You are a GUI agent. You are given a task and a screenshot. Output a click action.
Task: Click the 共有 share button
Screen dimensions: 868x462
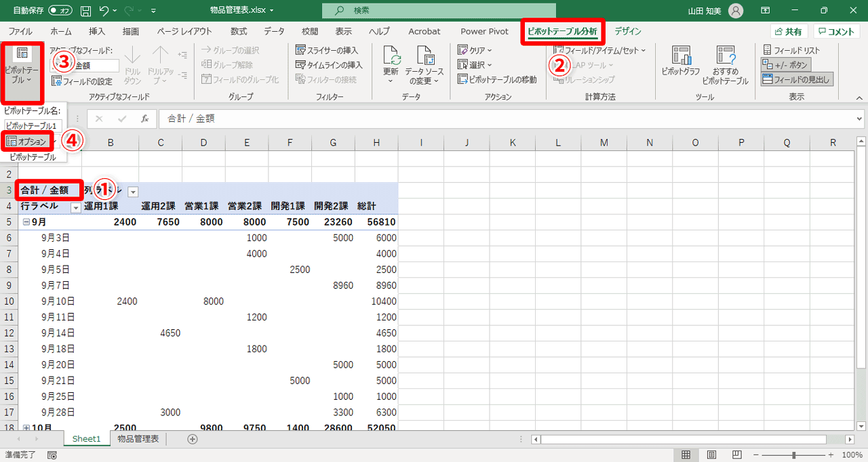click(788, 32)
